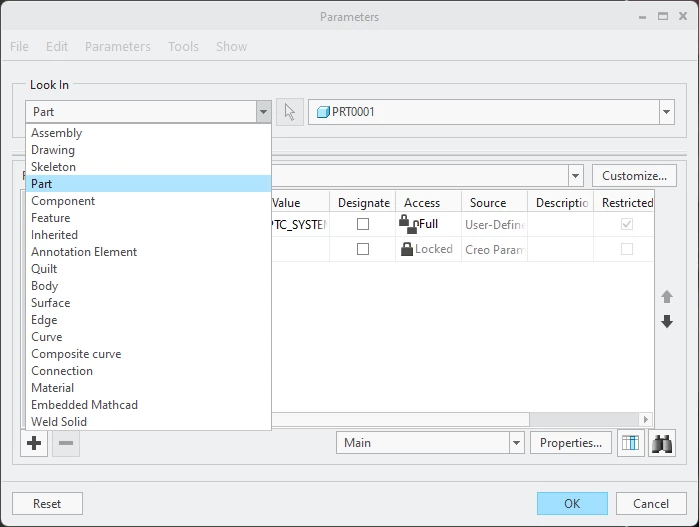Collapse the Look In type dropdown arrow
Image resolution: width=699 pixels, height=527 pixels.
(263, 112)
